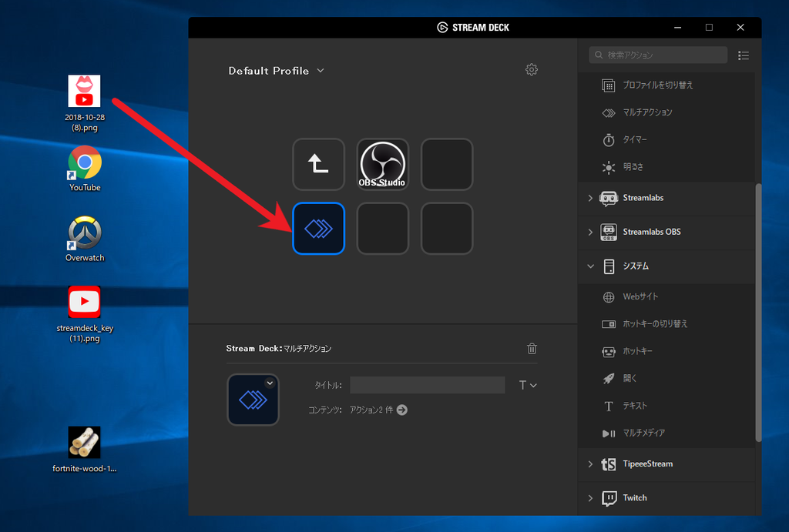Click the Twitch logo icon

tap(609, 498)
